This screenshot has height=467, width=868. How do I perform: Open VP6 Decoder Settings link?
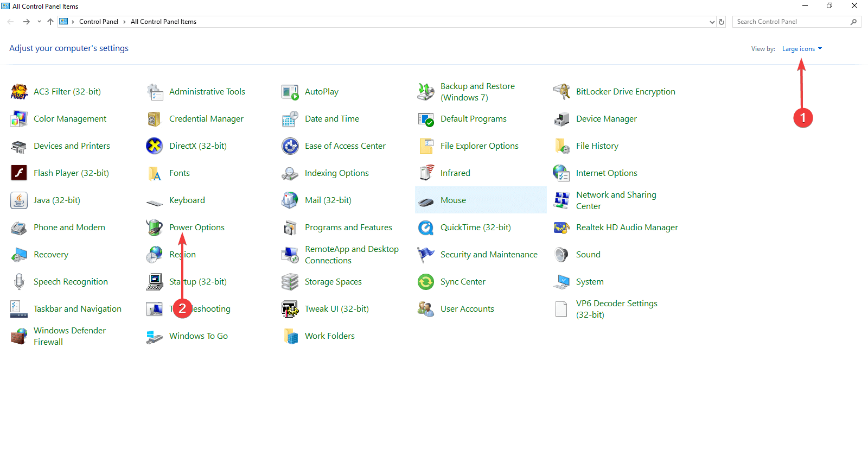(x=617, y=309)
